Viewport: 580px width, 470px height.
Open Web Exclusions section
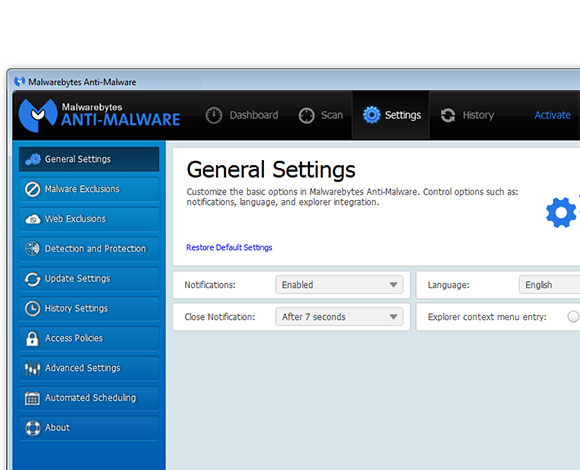(89, 219)
